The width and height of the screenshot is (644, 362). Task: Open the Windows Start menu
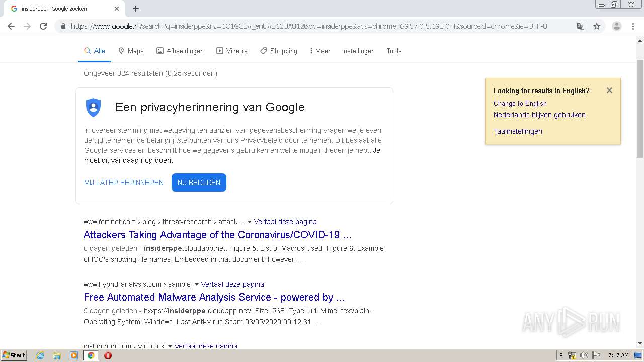[x=14, y=355]
